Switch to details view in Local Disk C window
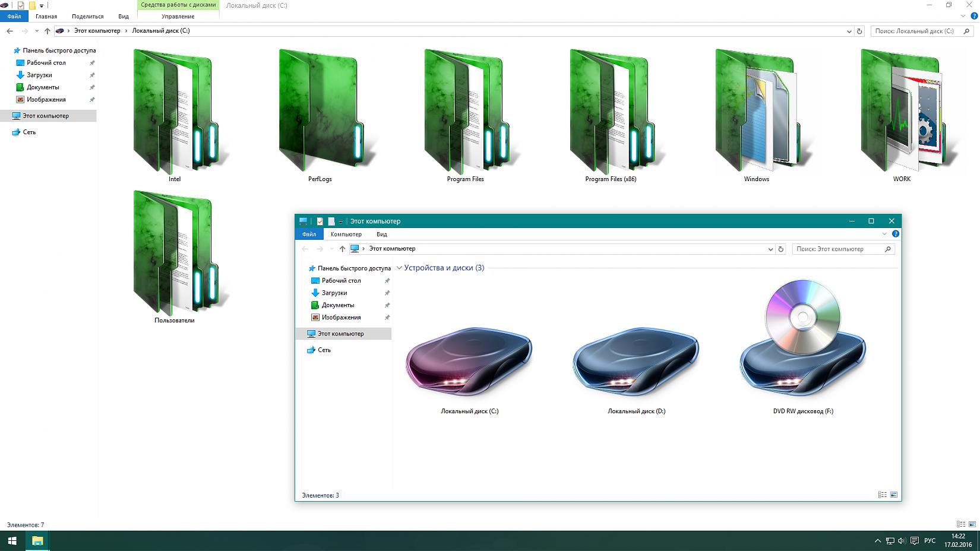The image size is (980, 551). coord(961,524)
